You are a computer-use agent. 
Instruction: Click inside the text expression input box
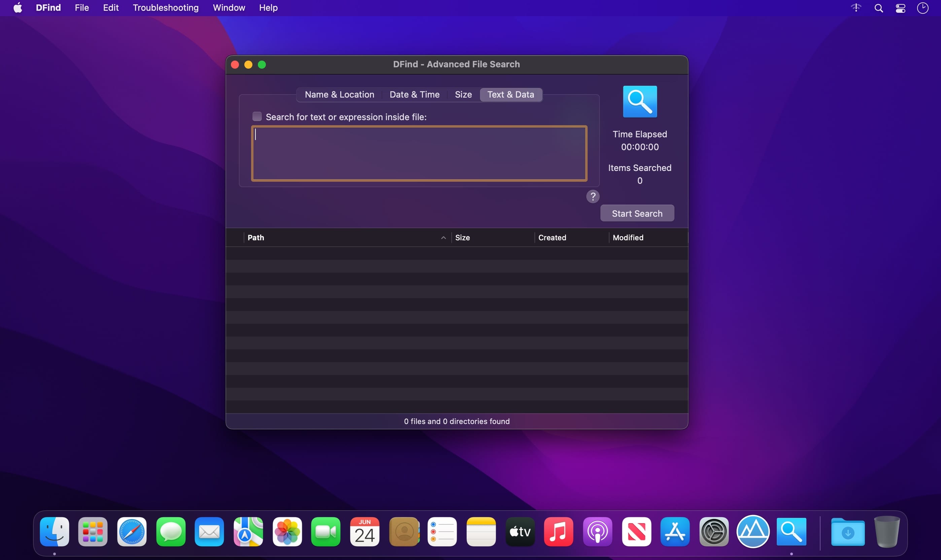[419, 153]
